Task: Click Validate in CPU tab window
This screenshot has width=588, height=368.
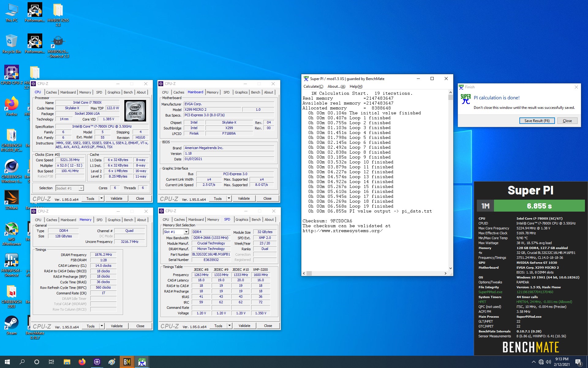Action: [x=116, y=198]
